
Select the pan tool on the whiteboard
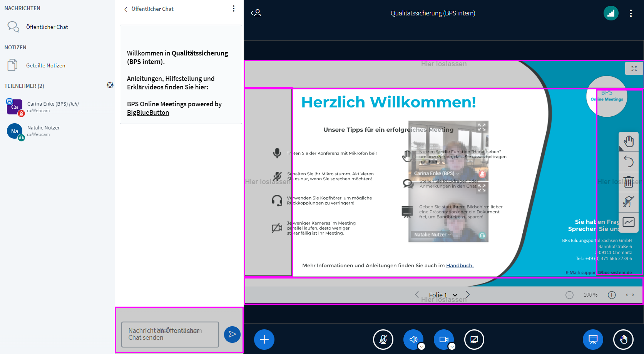[x=629, y=141]
